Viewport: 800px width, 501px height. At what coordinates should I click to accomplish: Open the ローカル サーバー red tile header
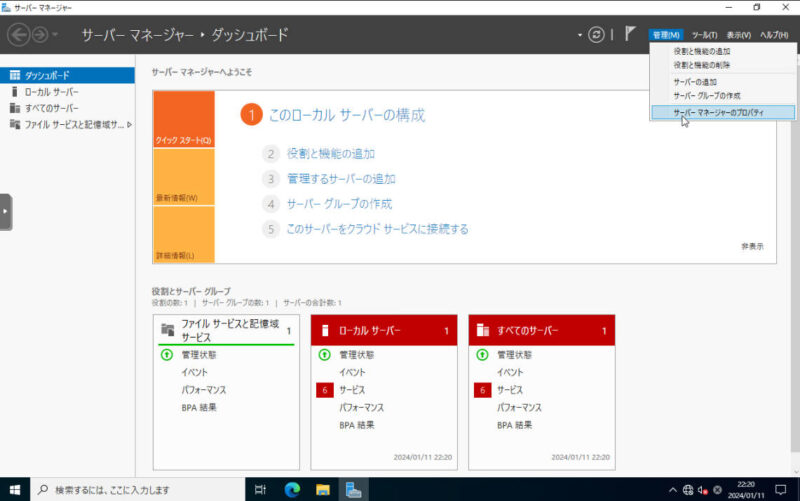[384, 331]
